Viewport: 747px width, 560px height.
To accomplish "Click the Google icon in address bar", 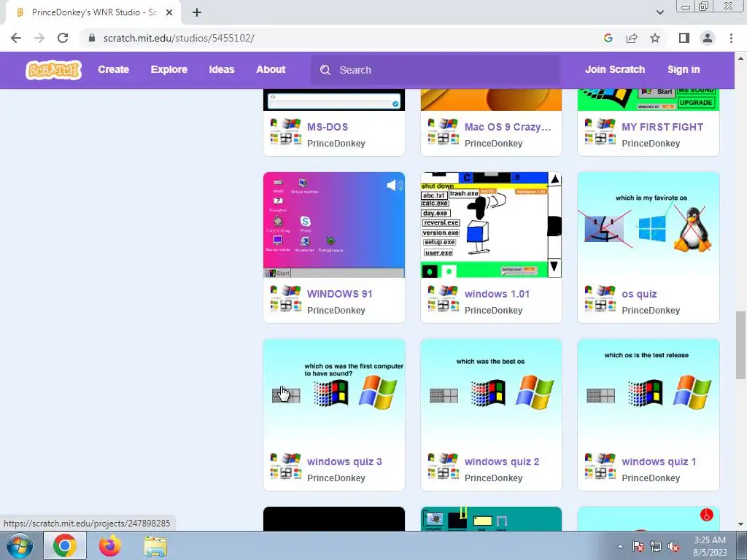I will pyautogui.click(x=608, y=38).
